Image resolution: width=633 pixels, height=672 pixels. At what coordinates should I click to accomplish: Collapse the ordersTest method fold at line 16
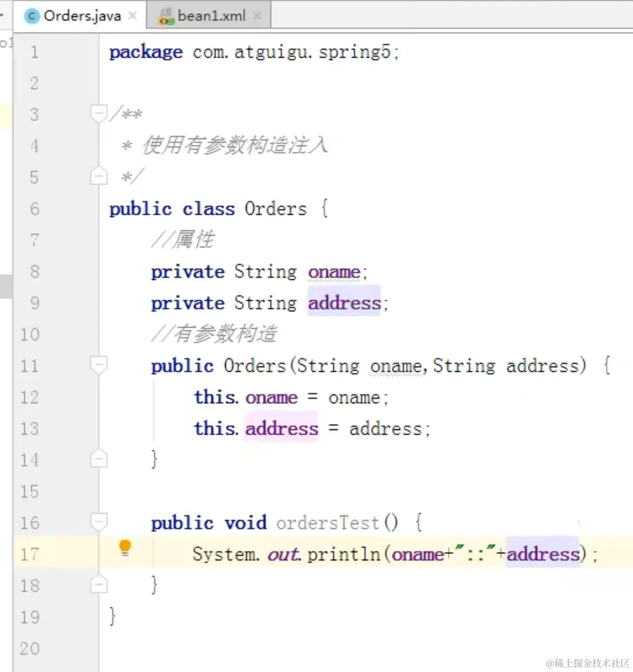(99, 522)
